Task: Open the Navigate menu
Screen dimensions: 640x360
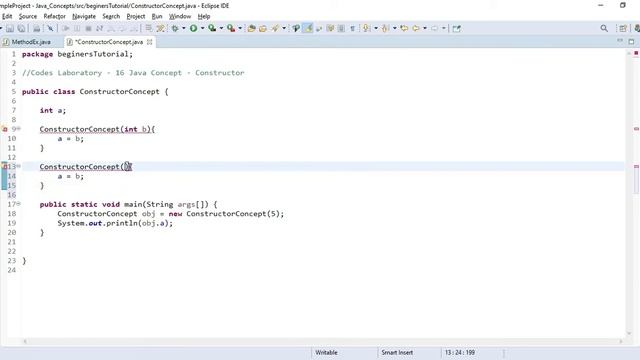Action: point(84,16)
